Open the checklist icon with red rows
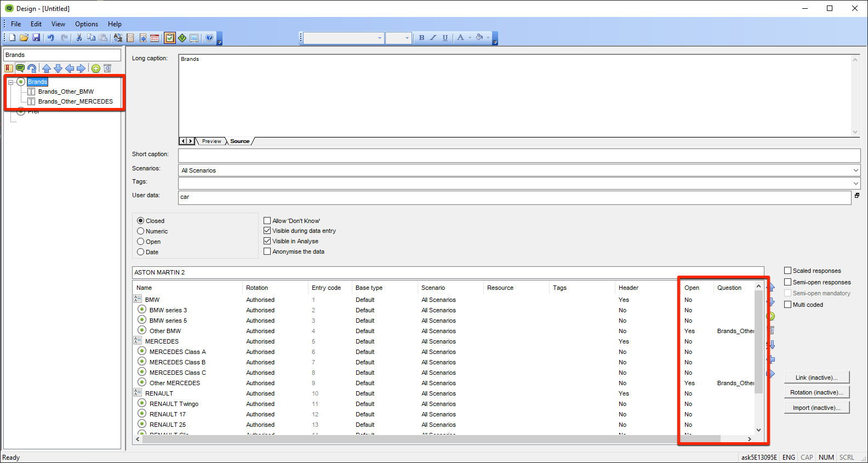868x463 pixels. [155, 38]
